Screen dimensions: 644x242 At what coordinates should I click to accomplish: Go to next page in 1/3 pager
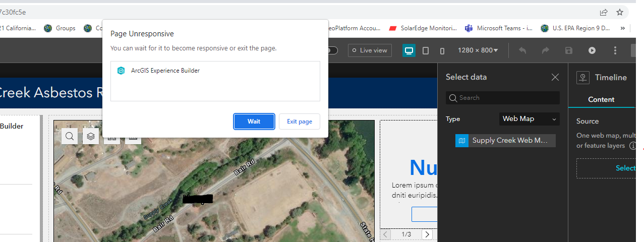(x=427, y=234)
